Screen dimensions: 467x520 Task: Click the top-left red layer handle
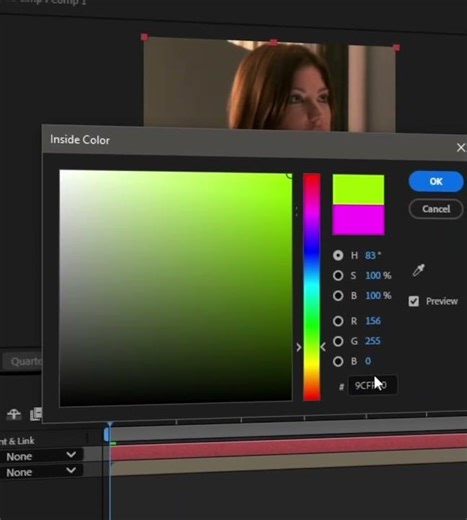[144, 37]
